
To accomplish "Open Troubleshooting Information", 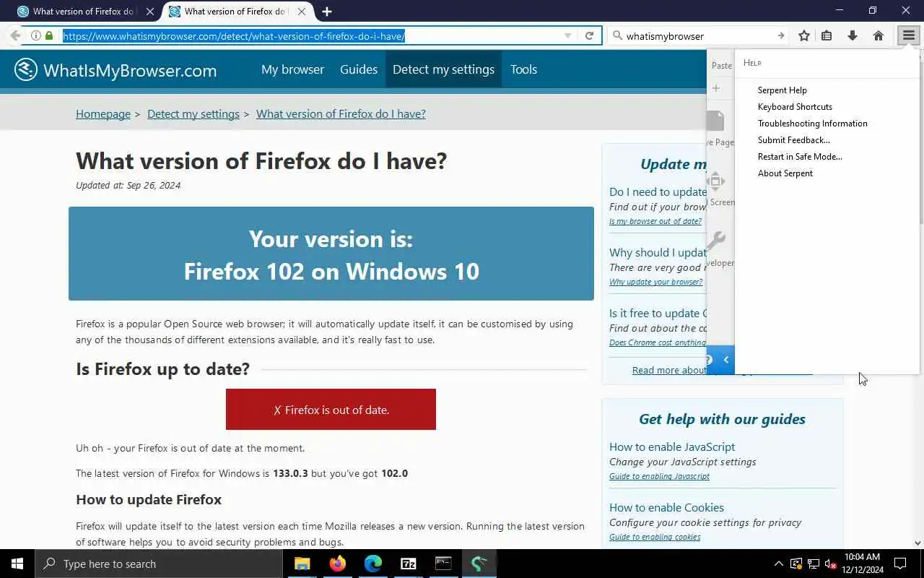I will point(813,124).
